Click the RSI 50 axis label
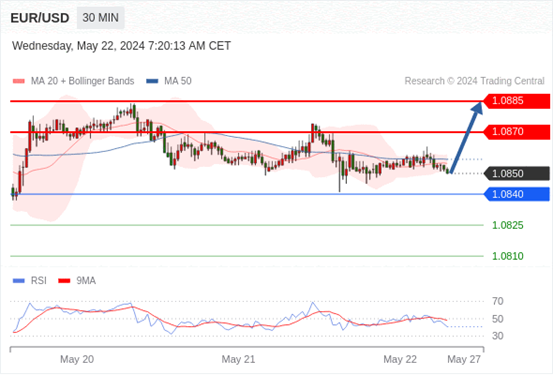553x375 pixels. click(x=498, y=319)
